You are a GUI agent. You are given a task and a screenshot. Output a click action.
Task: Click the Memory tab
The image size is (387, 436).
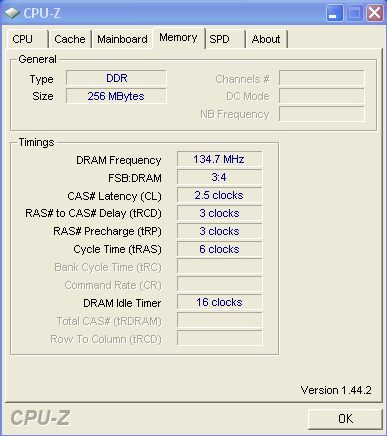click(178, 38)
